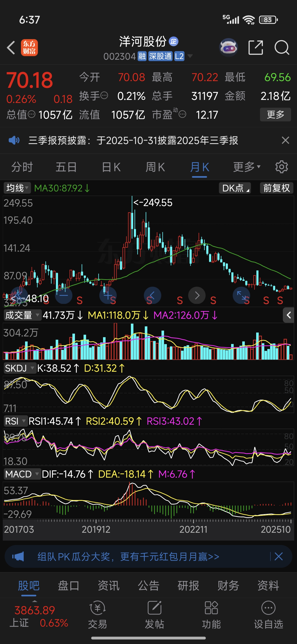The image size is (297, 644).
Task: Tap the 249.55 peak price label
Action: [153, 203]
